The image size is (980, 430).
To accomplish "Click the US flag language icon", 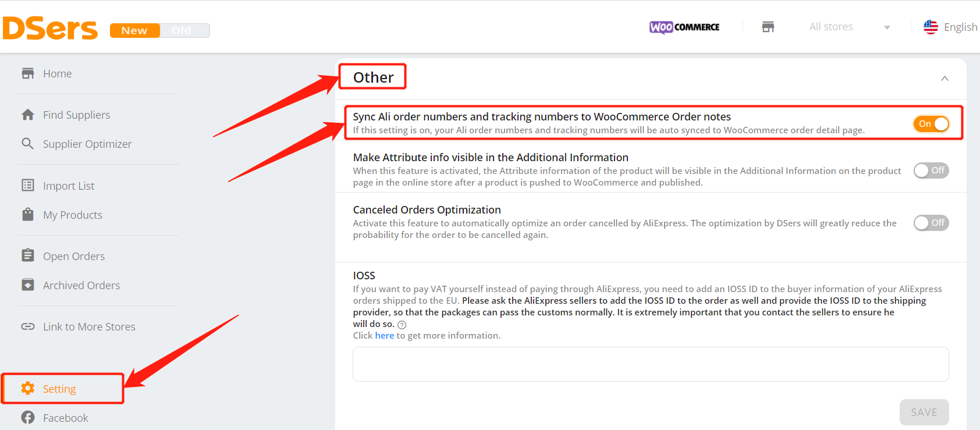I will coord(931,27).
